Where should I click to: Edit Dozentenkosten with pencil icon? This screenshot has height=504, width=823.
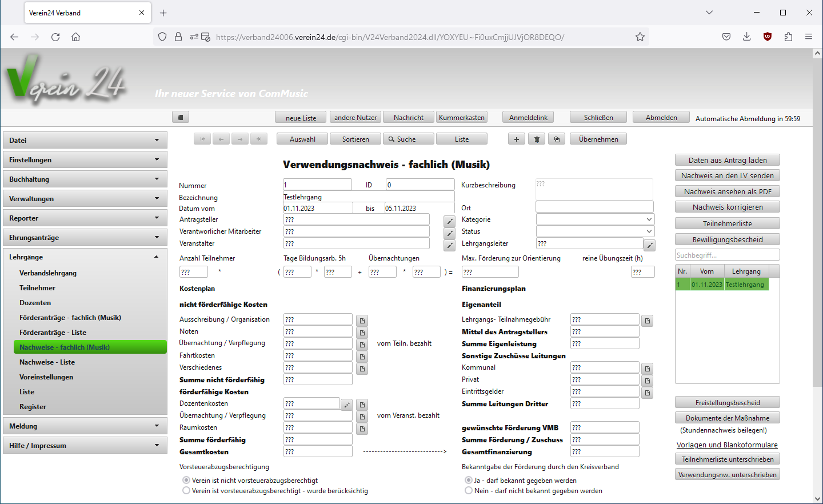(346, 405)
